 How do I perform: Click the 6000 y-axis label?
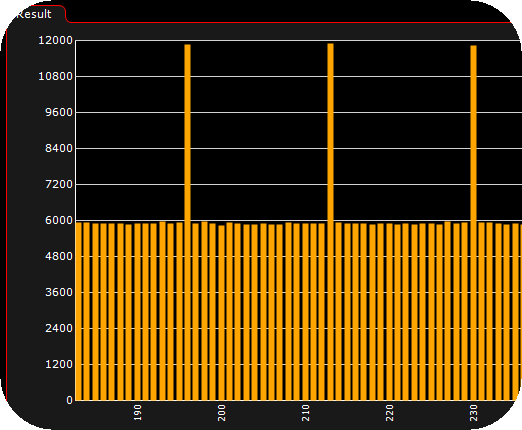coord(59,220)
